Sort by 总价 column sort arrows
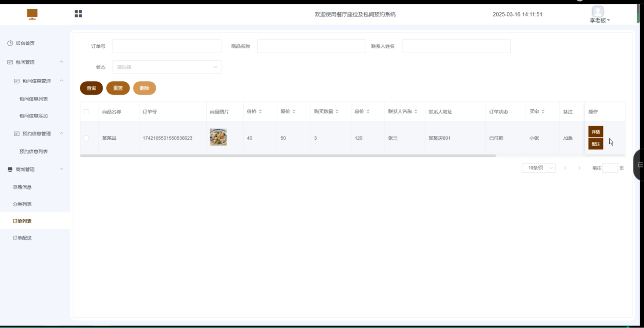This screenshot has width=644, height=328. coord(368,112)
